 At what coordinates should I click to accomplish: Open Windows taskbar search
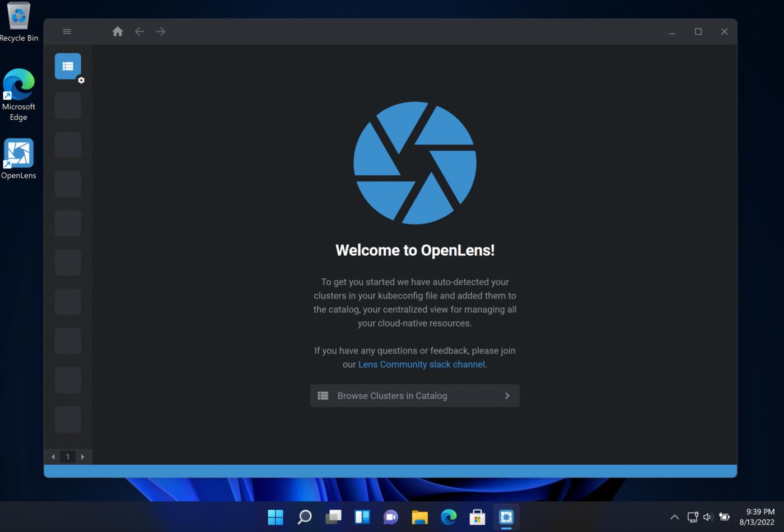[304, 517]
